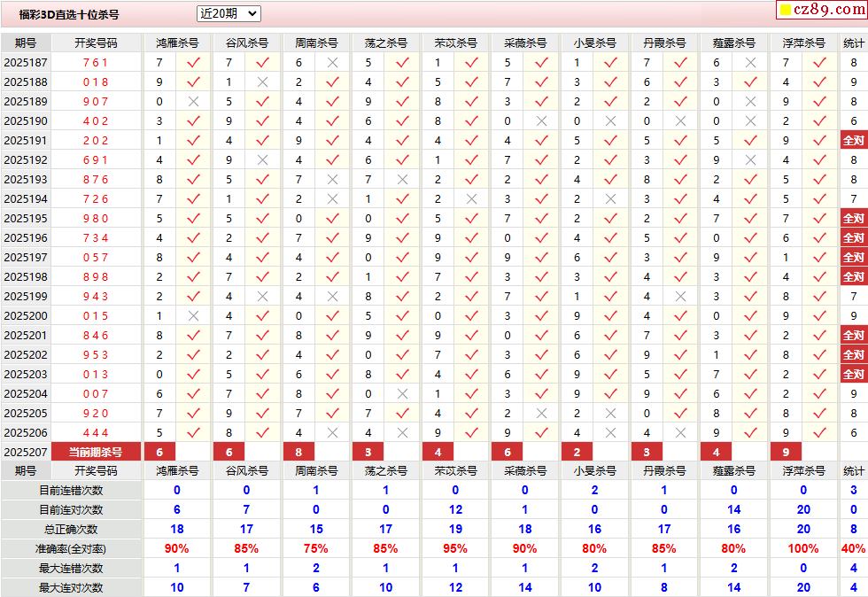Click the 准确率(全对率) row label
Viewport: 868px width, 597px height.
[x=72, y=549]
